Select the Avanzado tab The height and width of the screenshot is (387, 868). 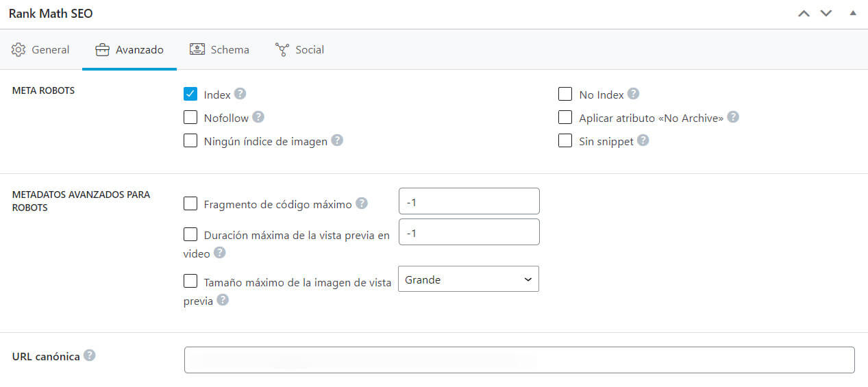[129, 50]
